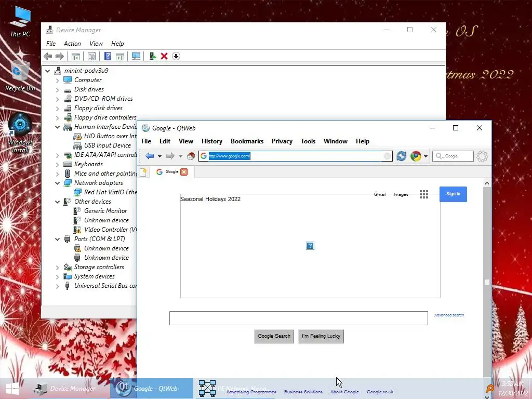Open Device Manager View menu
The height and width of the screenshot is (399, 532).
click(x=96, y=44)
